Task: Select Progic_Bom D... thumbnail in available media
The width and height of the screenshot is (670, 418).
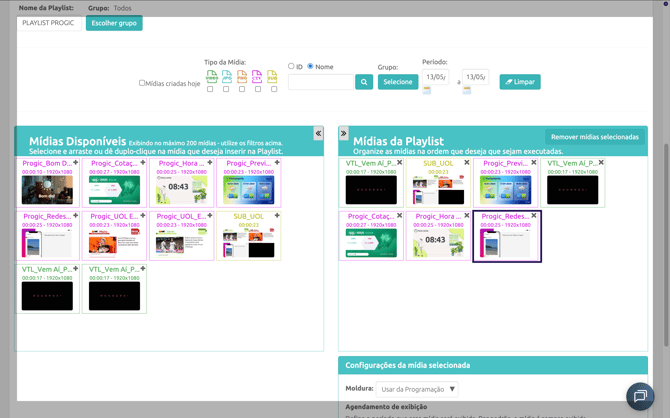Action: click(47, 190)
